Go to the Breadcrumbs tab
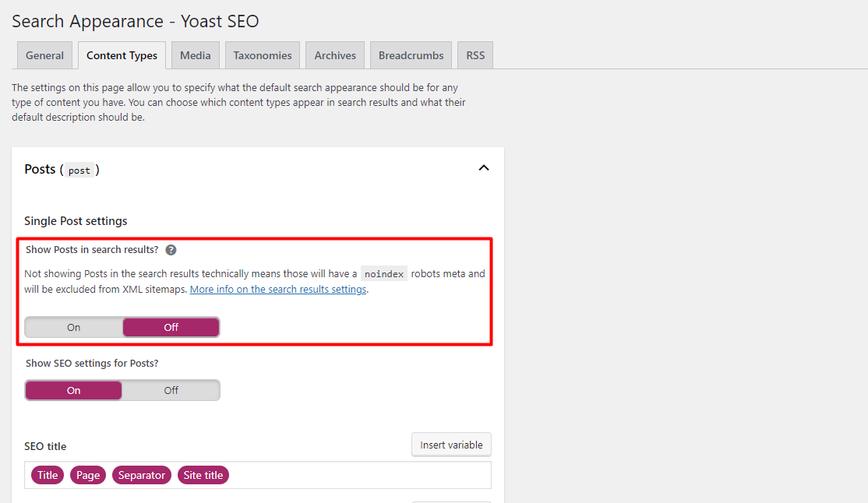The image size is (868, 503). (x=411, y=55)
